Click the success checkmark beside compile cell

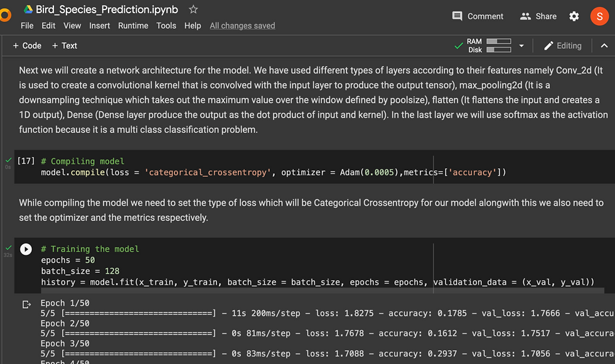pyautogui.click(x=8, y=160)
